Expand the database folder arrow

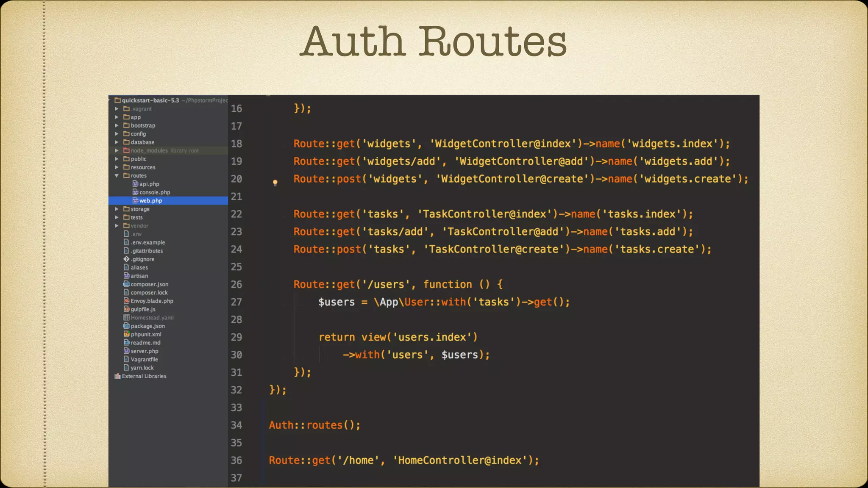117,142
